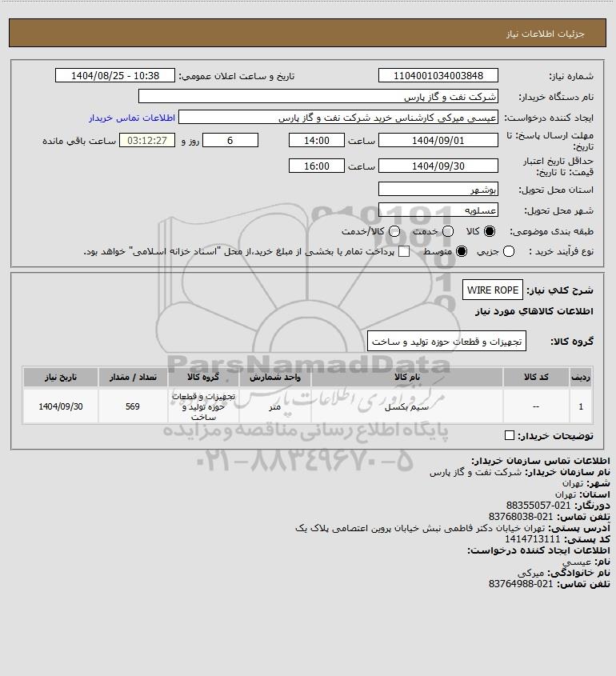Select need date cell 1404/09/30 in table

click(61, 406)
